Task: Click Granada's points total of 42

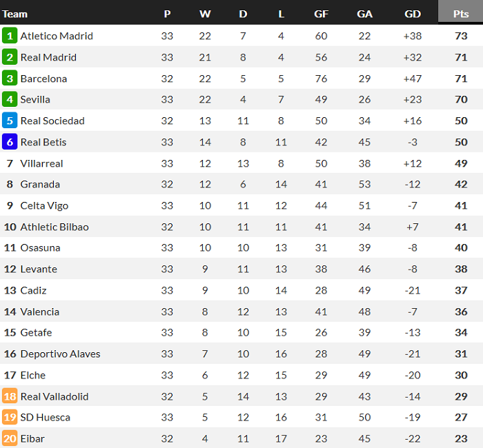Action: pyautogui.click(x=460, y=184)
